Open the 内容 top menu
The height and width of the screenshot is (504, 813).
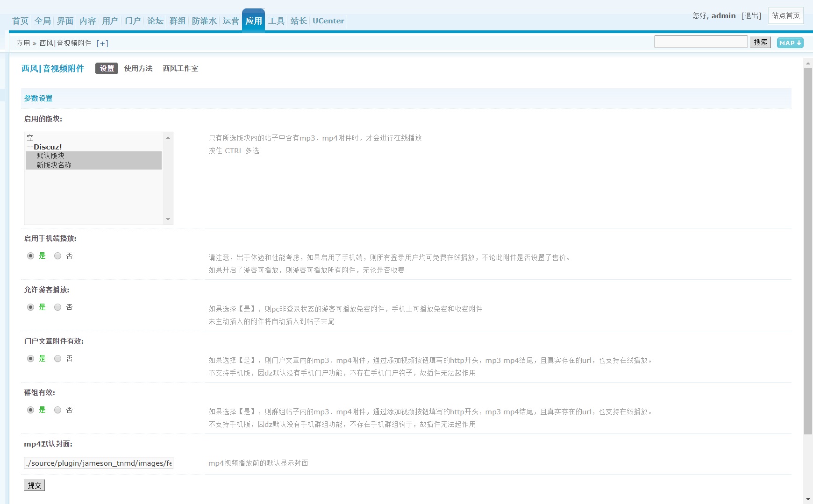[88, 21]
